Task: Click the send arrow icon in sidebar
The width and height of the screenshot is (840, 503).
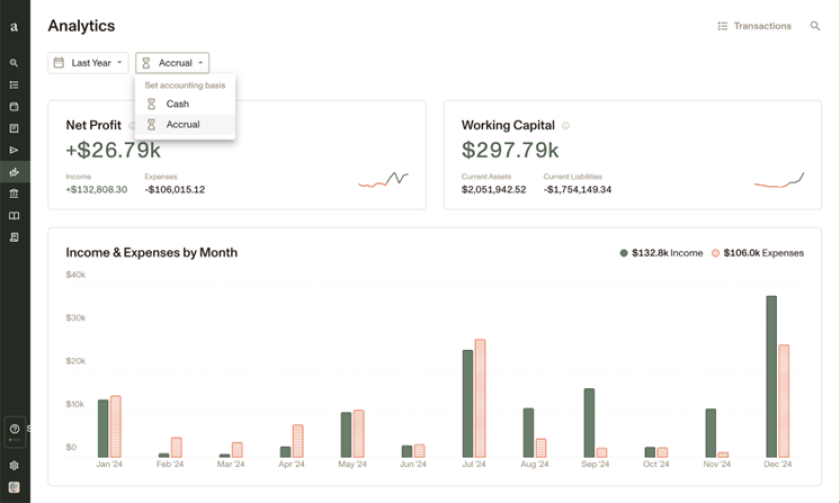Action: (x=14, y=150)
